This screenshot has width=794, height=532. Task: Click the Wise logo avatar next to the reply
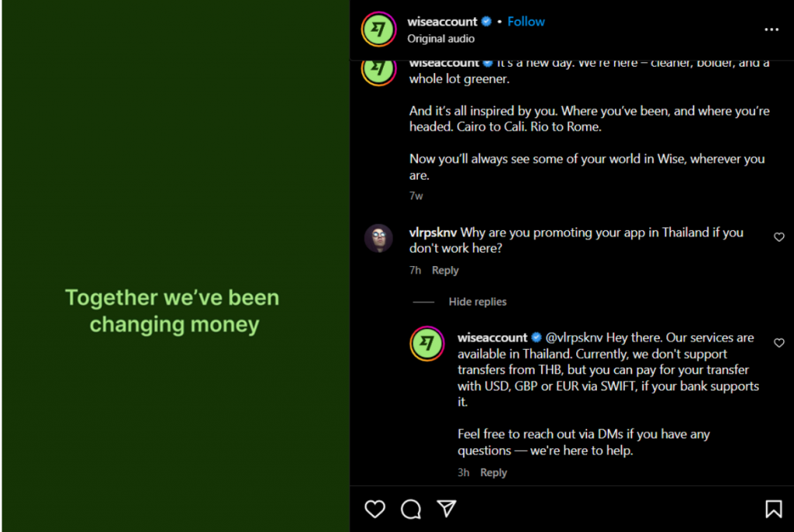[426, 344]
